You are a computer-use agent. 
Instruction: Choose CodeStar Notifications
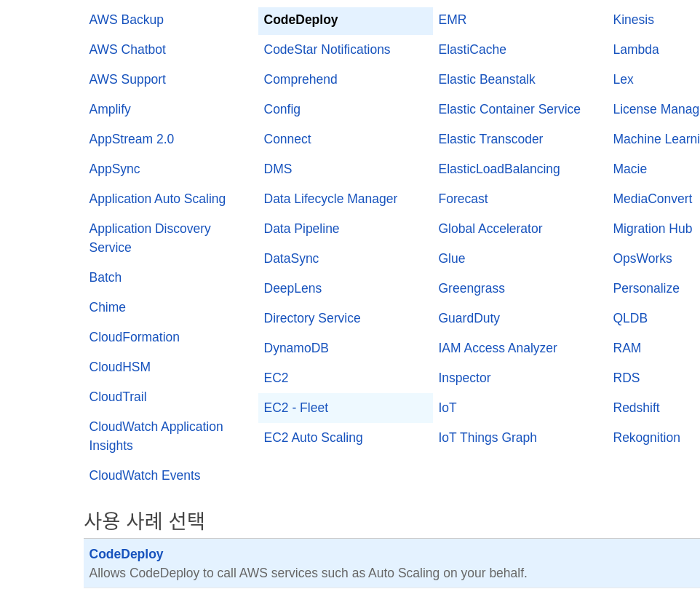click(327, 50)
